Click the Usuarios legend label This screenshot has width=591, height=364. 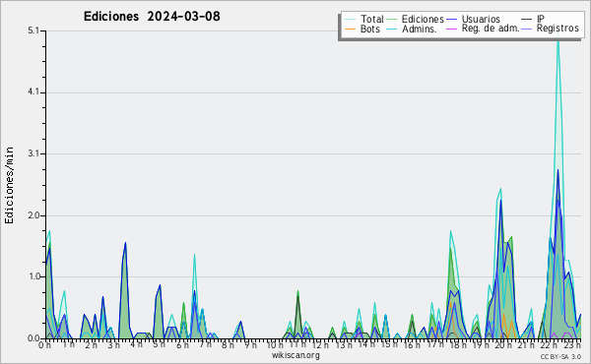(x=481, y=19)
